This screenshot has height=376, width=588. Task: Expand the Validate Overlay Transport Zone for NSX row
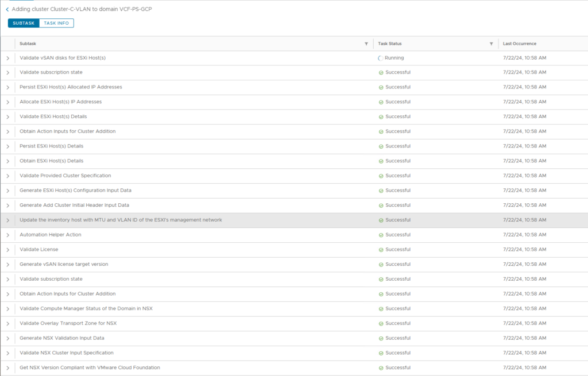(8, 323)
